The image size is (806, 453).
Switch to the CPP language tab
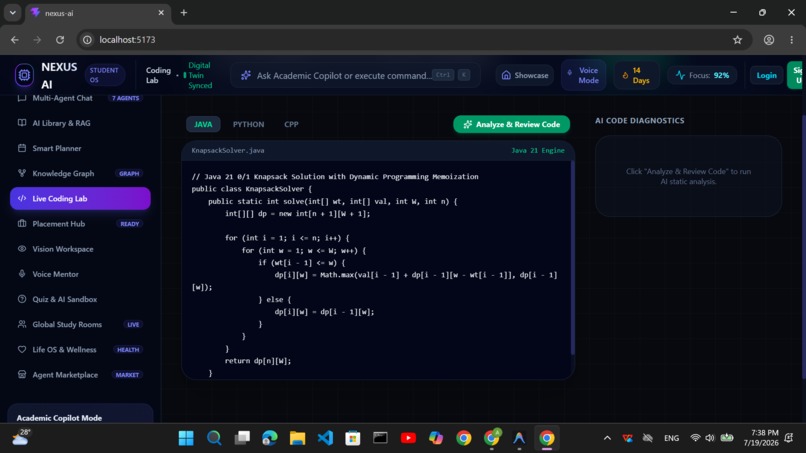[291, 124]
